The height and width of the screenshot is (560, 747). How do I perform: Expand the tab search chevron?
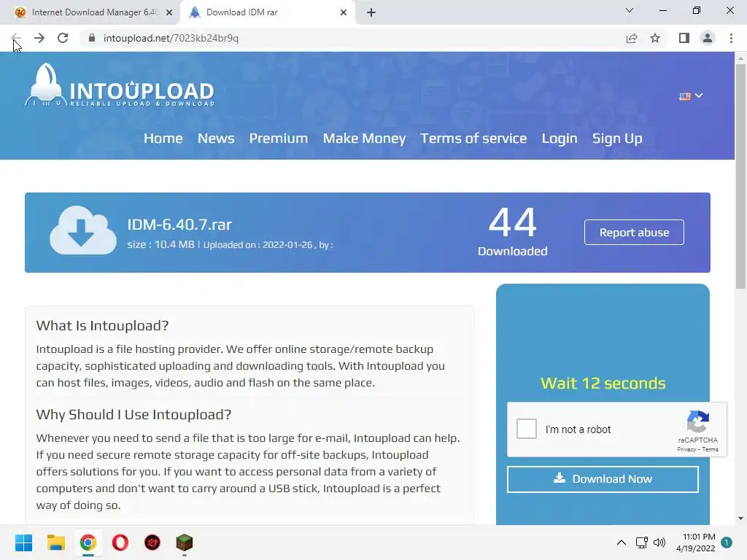(630, 10)
